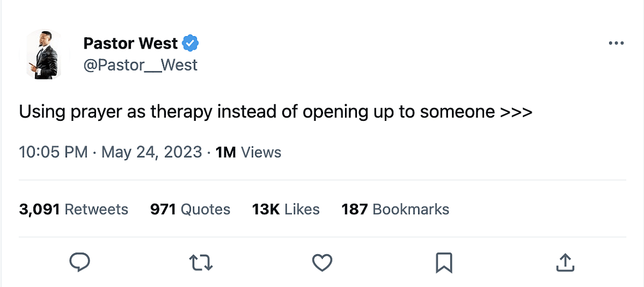Toggle the bookmark icon below tweet

pyautogui.click(x=444, y=262)
